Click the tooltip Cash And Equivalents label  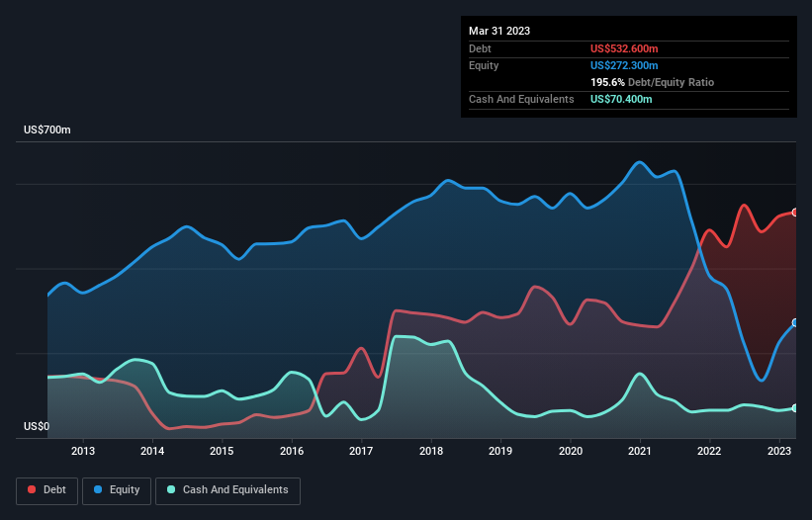pyautogui.click(x=521, y=99)
